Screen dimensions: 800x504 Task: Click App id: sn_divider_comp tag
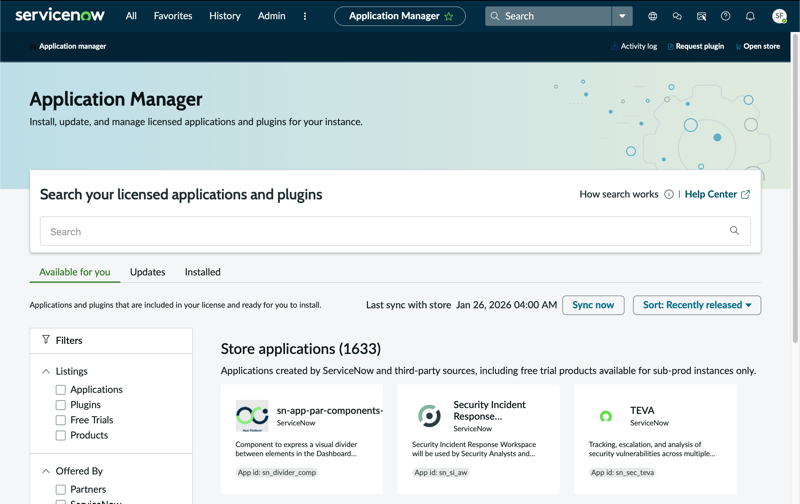(x=277, y=472)
